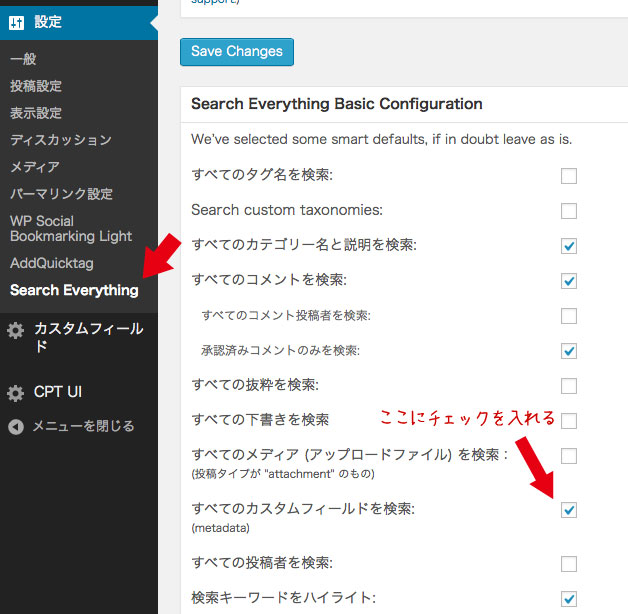628x614 pixels.
Task: Click the すべてのカスタムフィールドを検索 label
Action: tap(303, 509)
